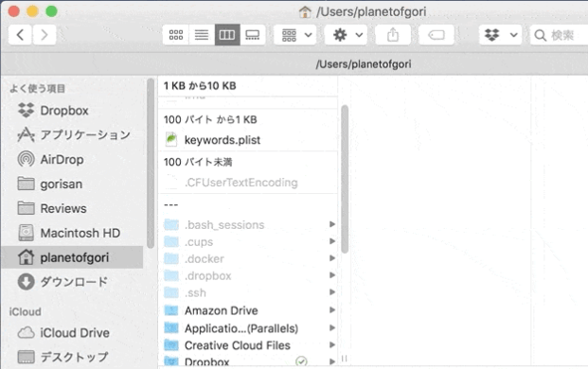Click the Edit Tags toolbar button

point(437,35)
